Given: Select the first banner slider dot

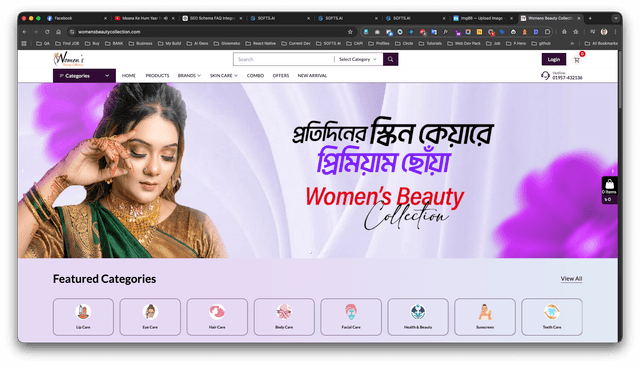Looking at the screenshot, I should click(x=311, y=253).
